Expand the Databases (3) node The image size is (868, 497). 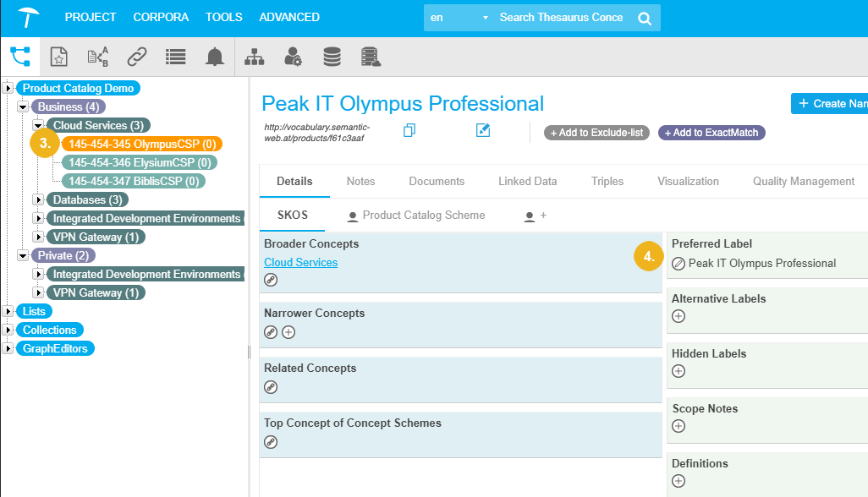pyautogui.click(x=38, y=200)
